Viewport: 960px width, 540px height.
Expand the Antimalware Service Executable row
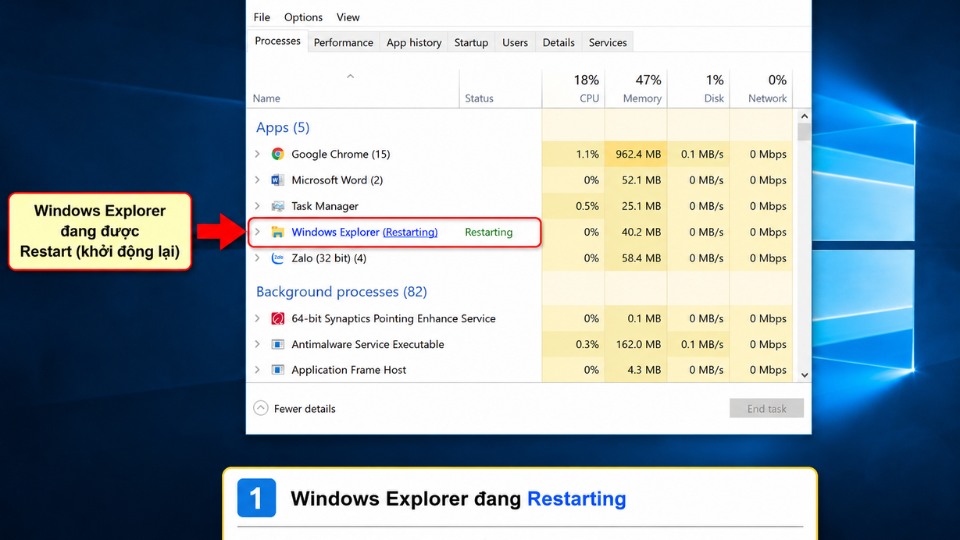tap(258, 344)
